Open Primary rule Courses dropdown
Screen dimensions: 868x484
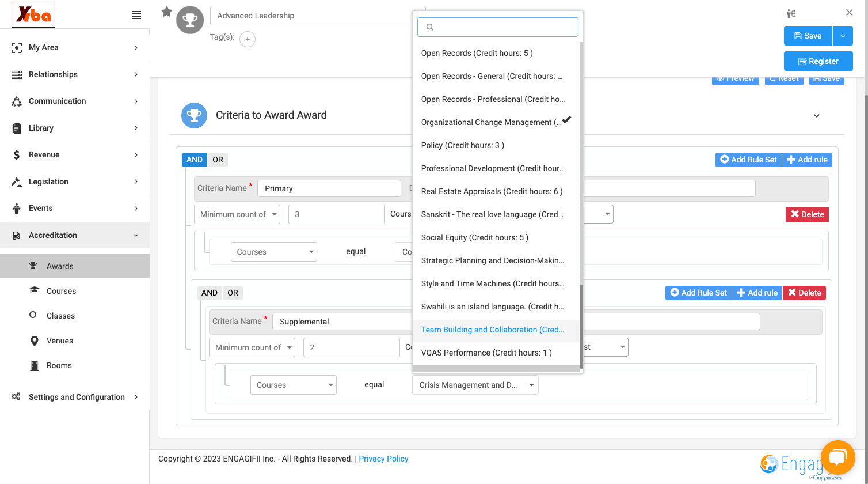pos(274,252)
